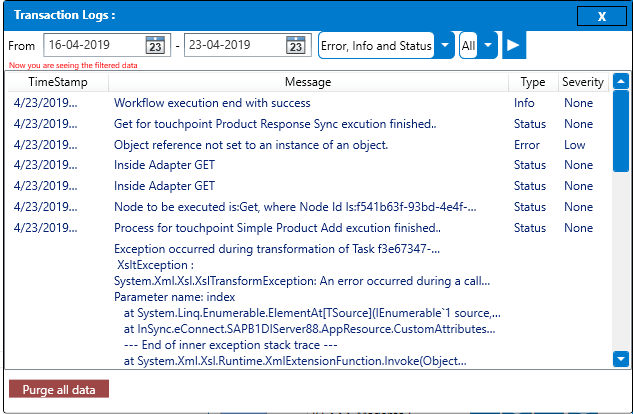This screenshot has width=633, height=414.
Task: Select 'Get for touchpoint Product Response Sync' row
Action: [x=309, y=124]
